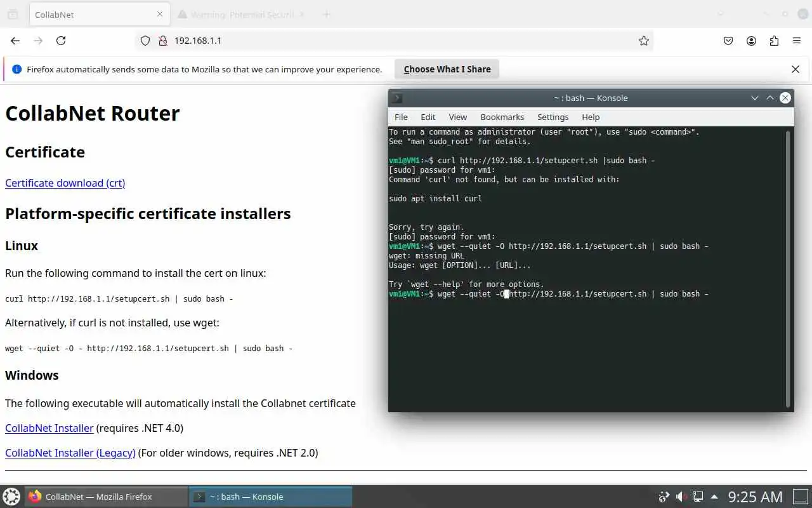Close the CollabNet browser tab
The image size is (812, 508).
[160, 14]
